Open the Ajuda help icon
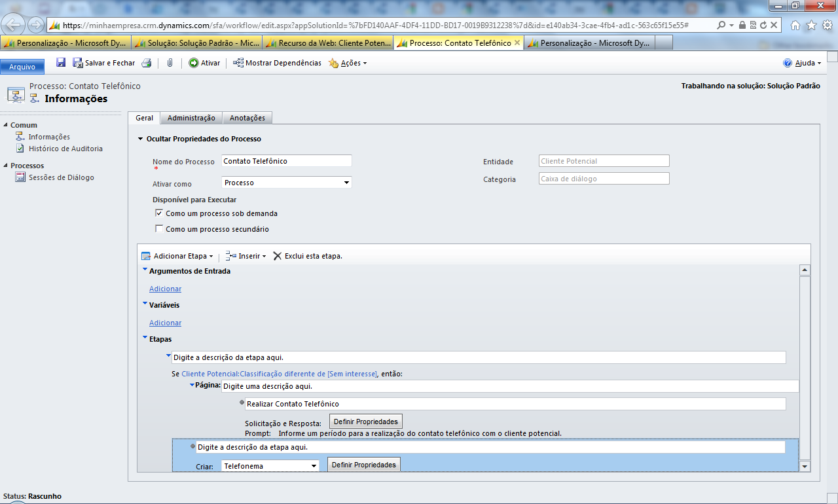838x504 pixels. point(788,63)
